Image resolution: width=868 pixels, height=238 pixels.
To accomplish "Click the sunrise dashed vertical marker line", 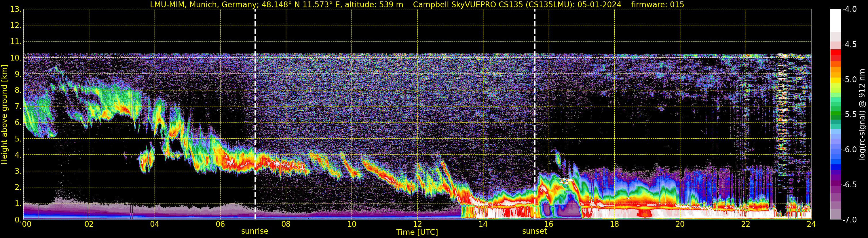I will [255, 114].
